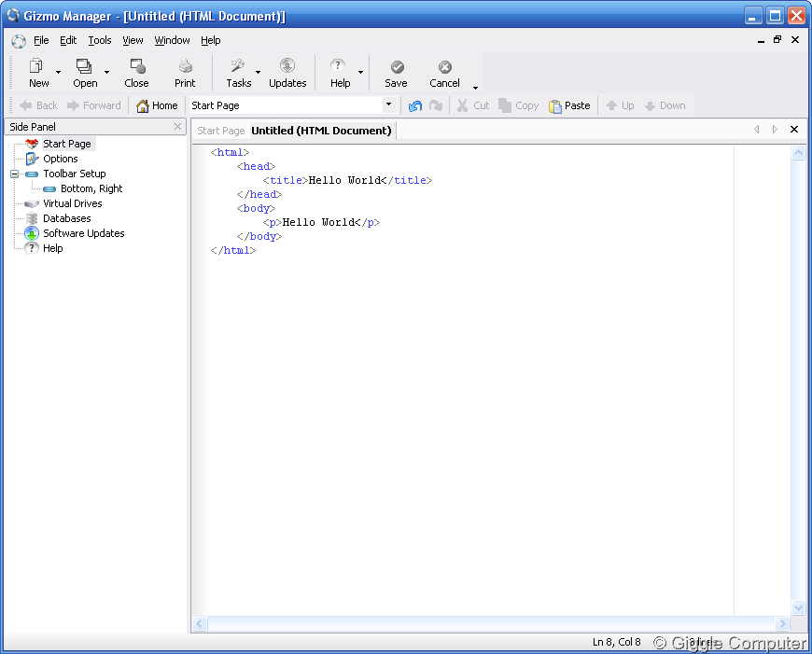Screen dimensions: 812x654
Task: Select Start Page in side panel tree
Action: (67, 144)
